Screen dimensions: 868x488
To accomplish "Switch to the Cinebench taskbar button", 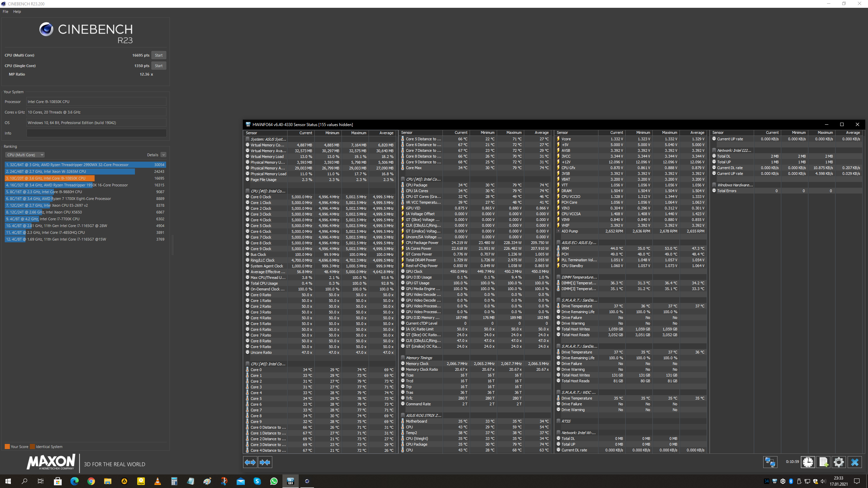I will tap(307, 481).
